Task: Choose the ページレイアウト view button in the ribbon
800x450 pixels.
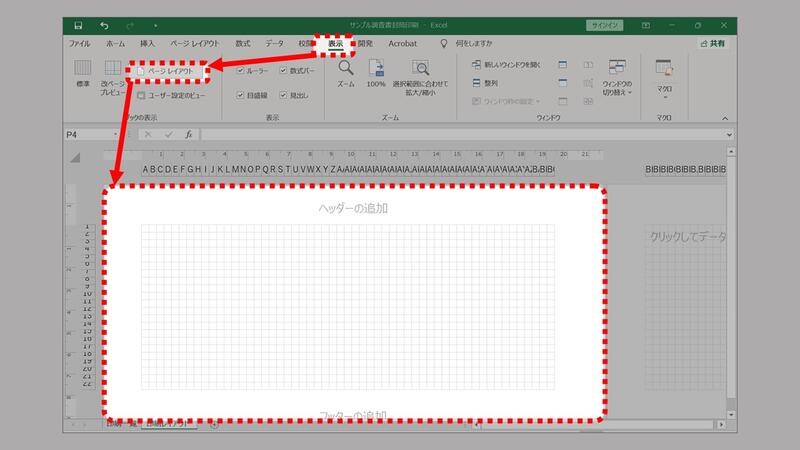Action: point(167,71)
